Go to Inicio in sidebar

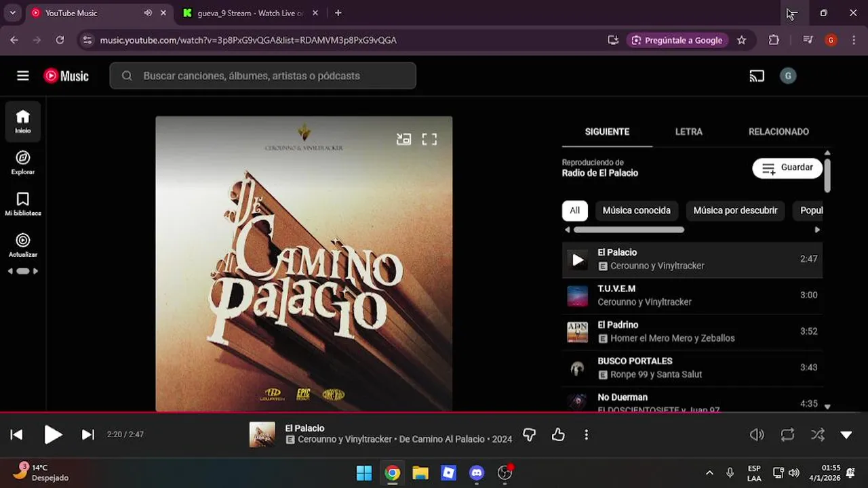[x=23, y=121]
